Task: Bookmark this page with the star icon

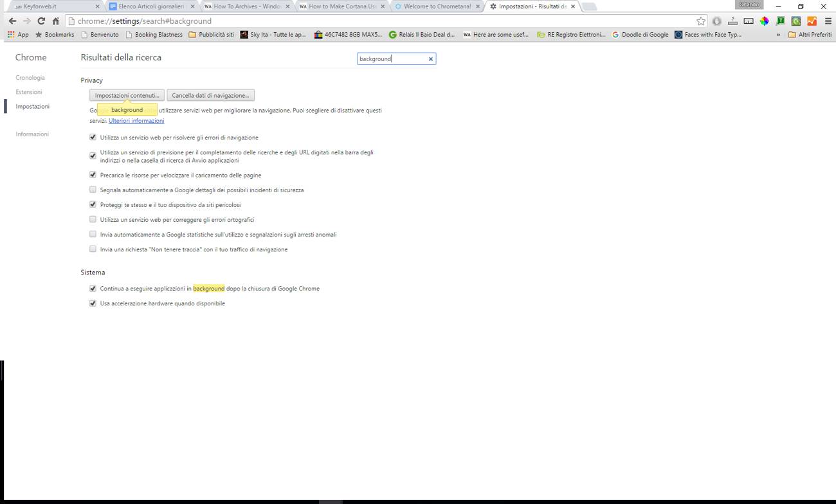Action: point(701,21)
